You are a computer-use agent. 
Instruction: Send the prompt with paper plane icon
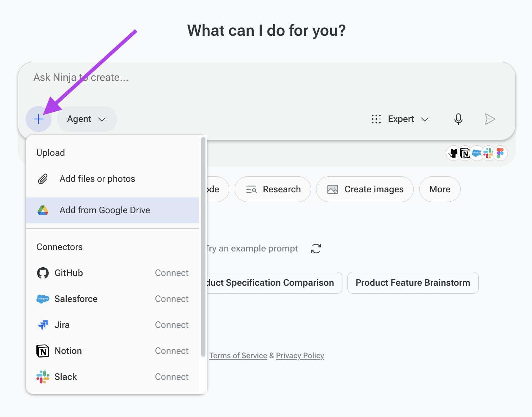(x=490, y=119)
